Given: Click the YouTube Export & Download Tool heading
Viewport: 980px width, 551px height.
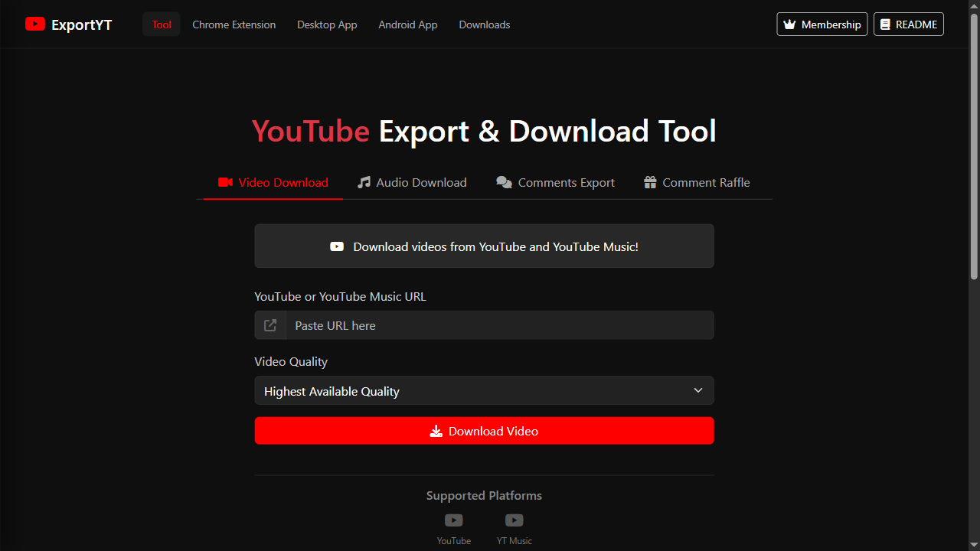Looking at the screenshot, I should click(x=484, y=131).
